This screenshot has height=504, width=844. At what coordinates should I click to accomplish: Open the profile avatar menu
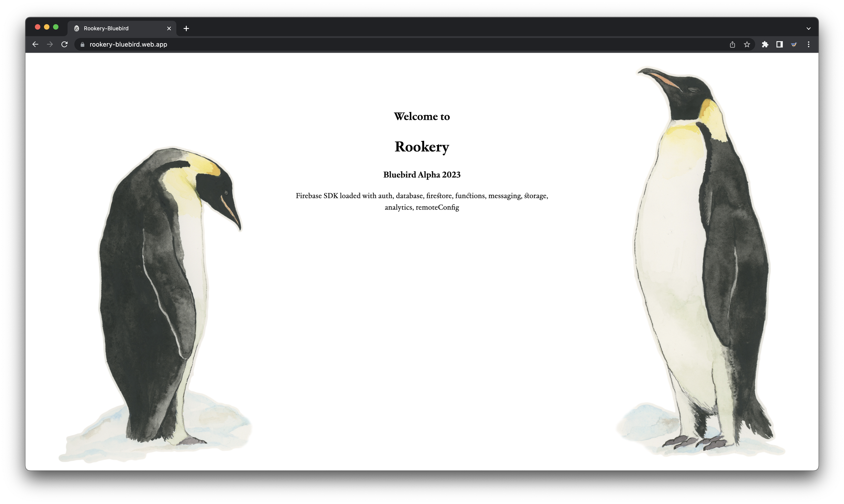[x=794, y=45]
